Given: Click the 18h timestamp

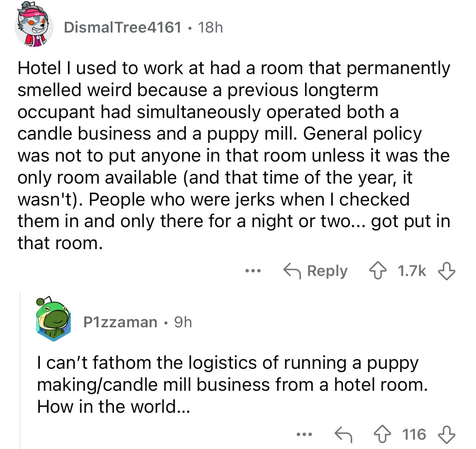Looking at the screenshot, I should pyautogui.click(x=210, y=27).
